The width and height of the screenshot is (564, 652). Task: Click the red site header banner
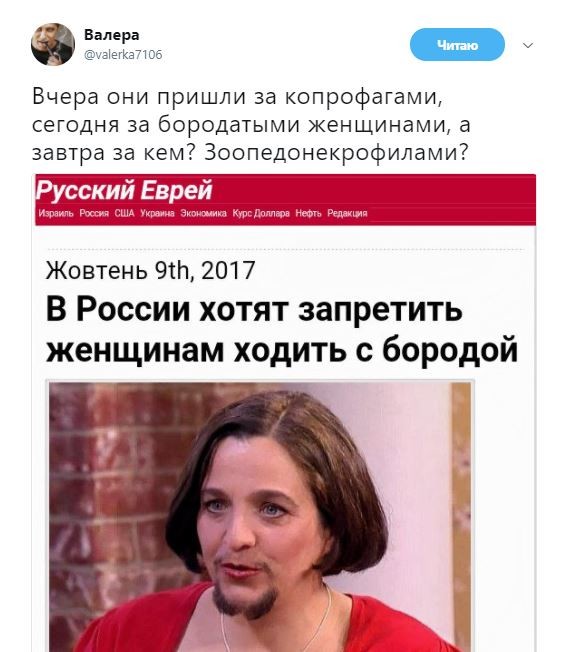coord(285,200)
